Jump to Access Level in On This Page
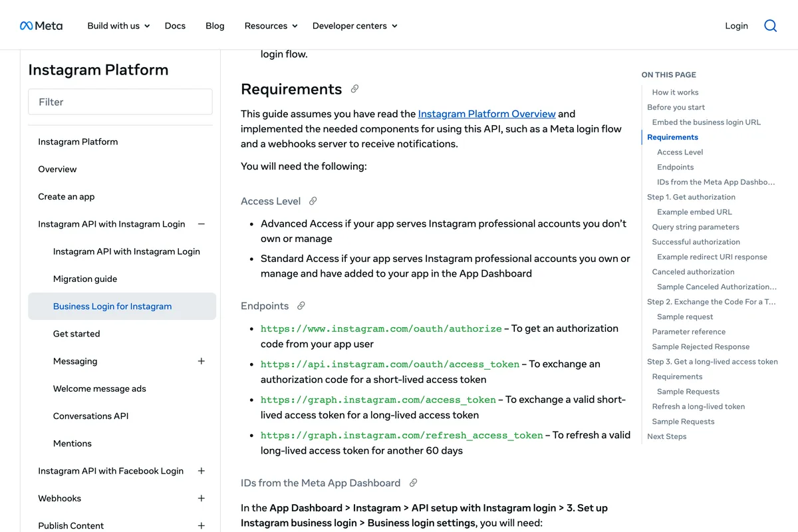 pos(680,152)
